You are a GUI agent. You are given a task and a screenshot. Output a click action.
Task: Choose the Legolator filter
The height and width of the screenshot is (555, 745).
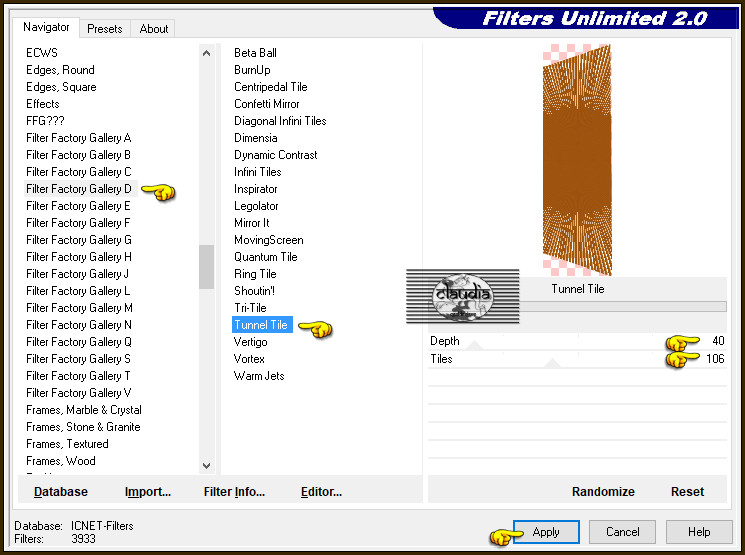(x=256, y=206)
